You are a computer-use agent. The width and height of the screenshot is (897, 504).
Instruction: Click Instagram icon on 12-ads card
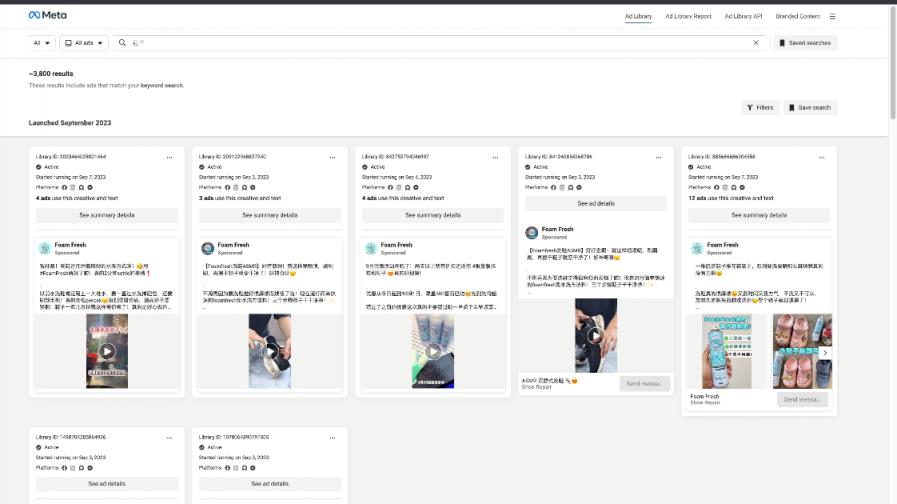725,188
